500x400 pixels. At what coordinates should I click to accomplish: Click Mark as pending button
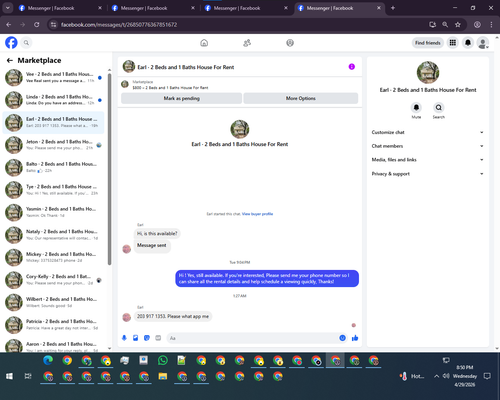tap(182, 98)
